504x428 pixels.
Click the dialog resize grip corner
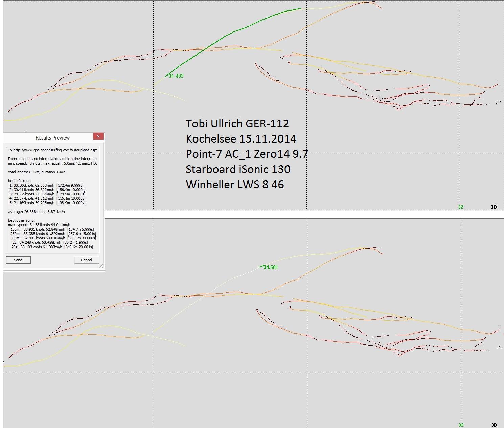point(101,266)
